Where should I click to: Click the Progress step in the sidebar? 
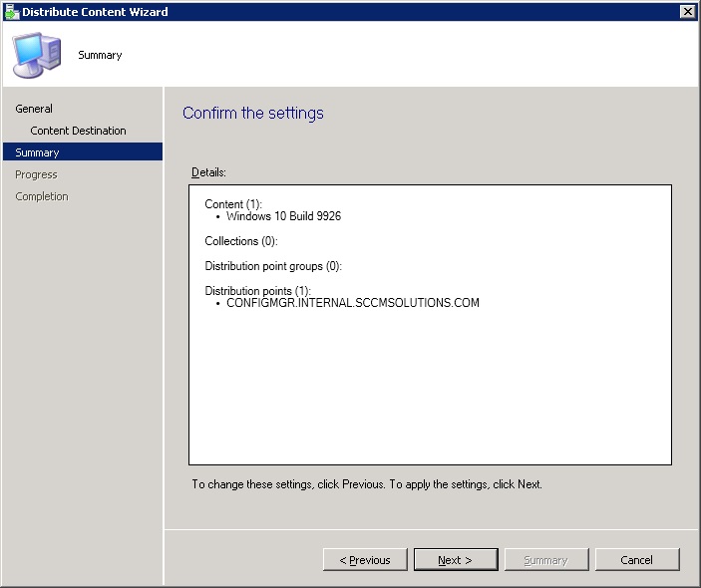pos(36,174)
